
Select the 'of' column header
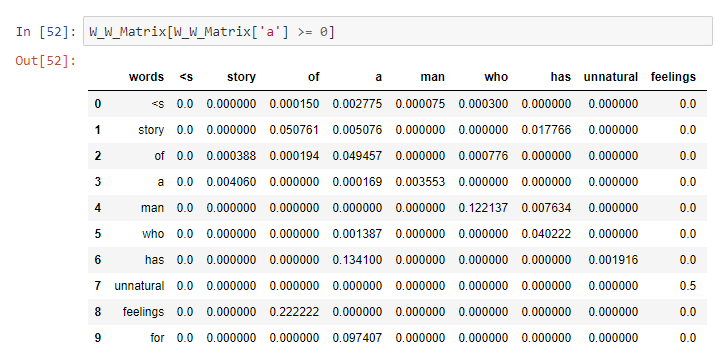(x=313, y=77)
